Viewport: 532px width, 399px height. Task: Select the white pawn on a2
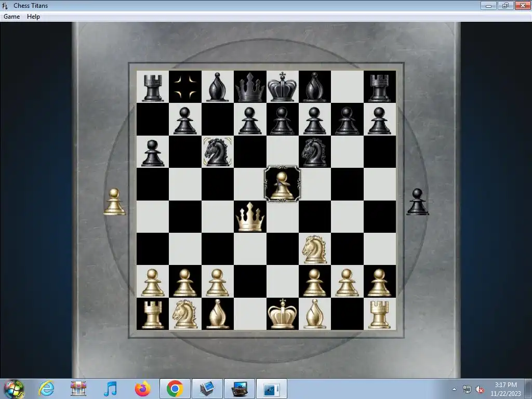coord(152,283)
